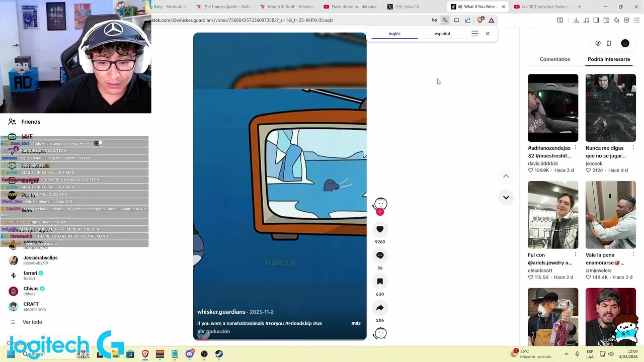Click the Brave browser taskbar icon
This screenshot has height=362, width=644.
pos(145,354)
